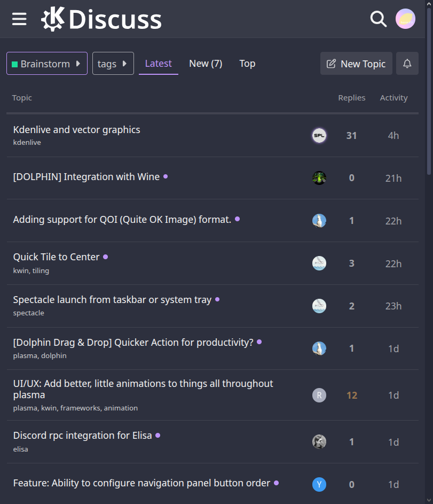The image size is (433, 504).
Task: Open 'Adding support for QOI' topic
Action: [122, 219]
